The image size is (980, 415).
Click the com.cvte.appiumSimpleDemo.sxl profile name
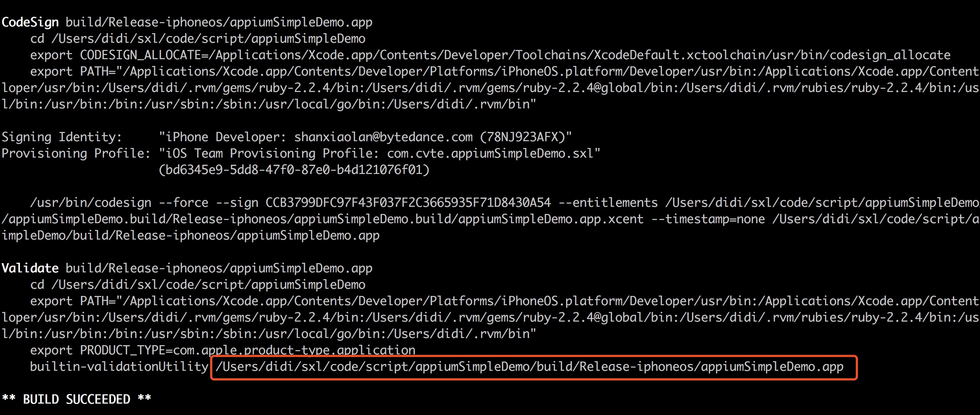point(490,154)
